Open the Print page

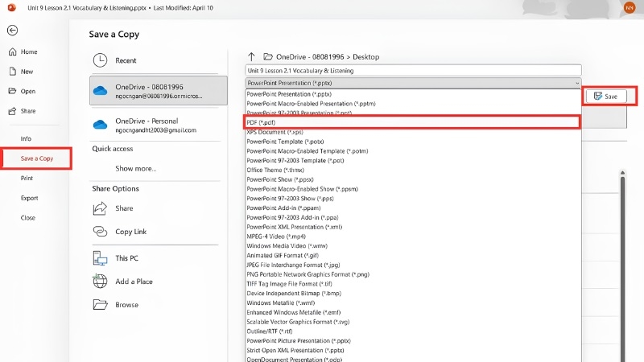point(27,178)
